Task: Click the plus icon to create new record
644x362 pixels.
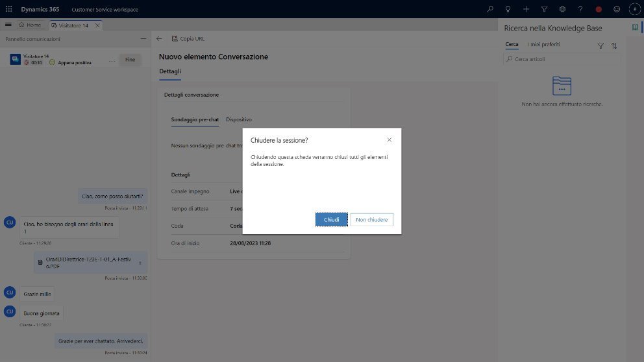Action: [526, 9]
